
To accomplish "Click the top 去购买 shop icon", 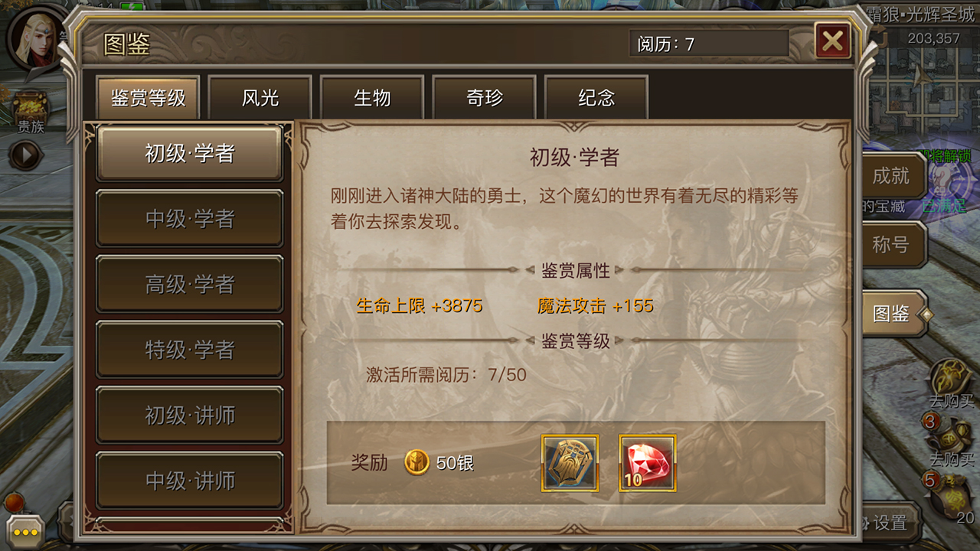I will pyautogui.click(x=951, y=377).
